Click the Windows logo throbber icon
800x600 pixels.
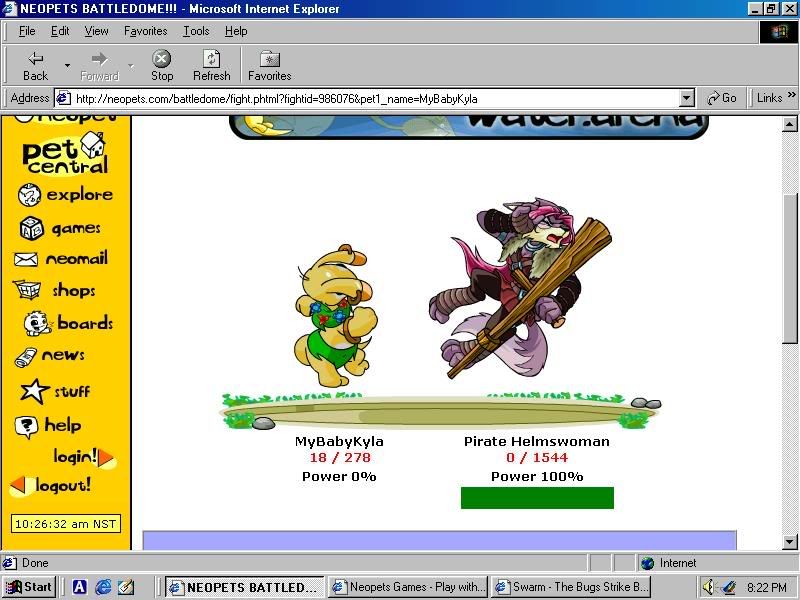coord(779,32)
